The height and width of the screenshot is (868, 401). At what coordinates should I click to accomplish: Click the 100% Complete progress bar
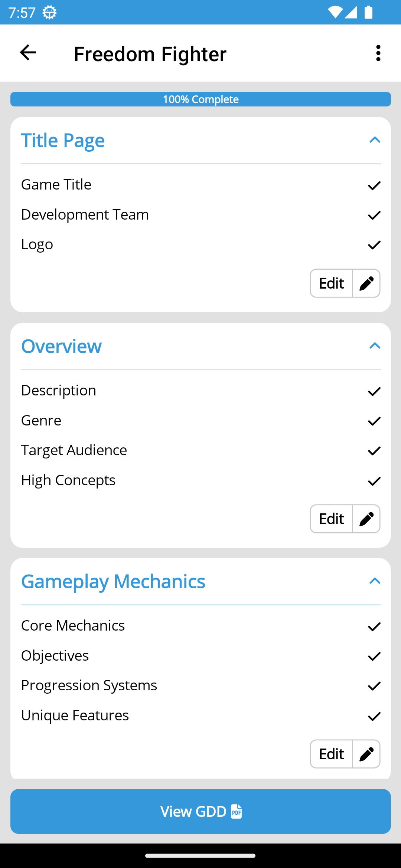pos(200,99)
